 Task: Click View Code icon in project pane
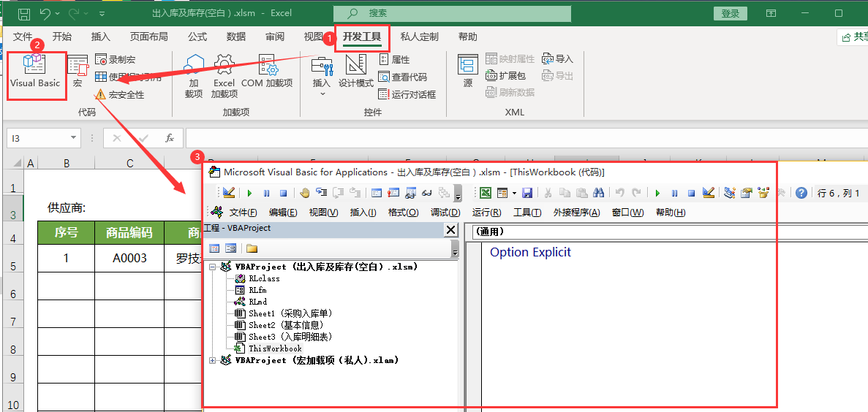point(214,248)
